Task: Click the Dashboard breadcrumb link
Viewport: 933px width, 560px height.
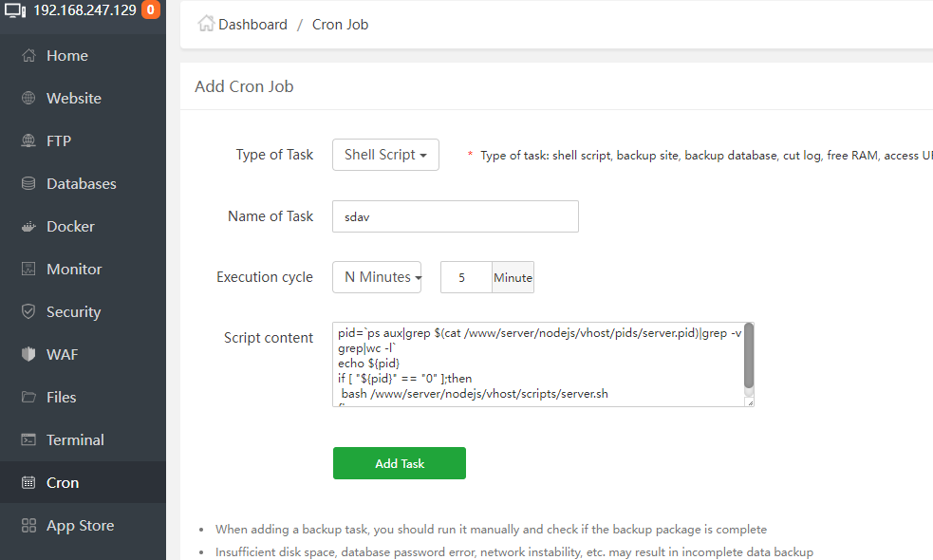Action: [x=252, y=25]
